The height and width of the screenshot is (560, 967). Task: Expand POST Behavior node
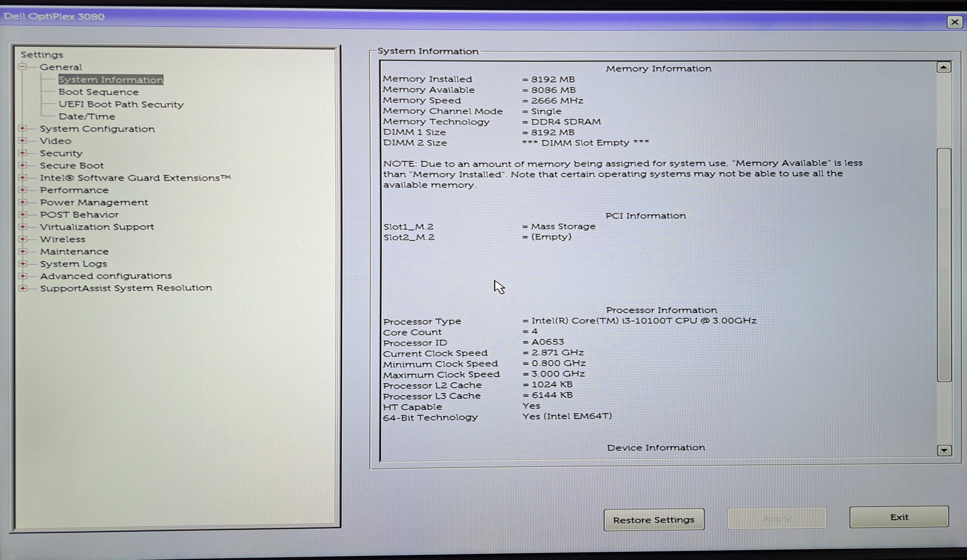pyautogui.click(x=22, y=214)
